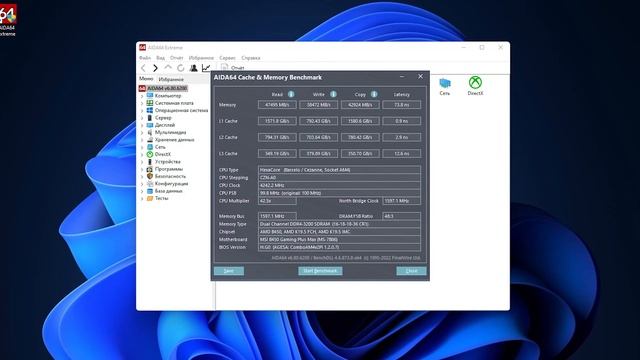Click the Memory Read result field
The image size is (640, 360).
277,105
